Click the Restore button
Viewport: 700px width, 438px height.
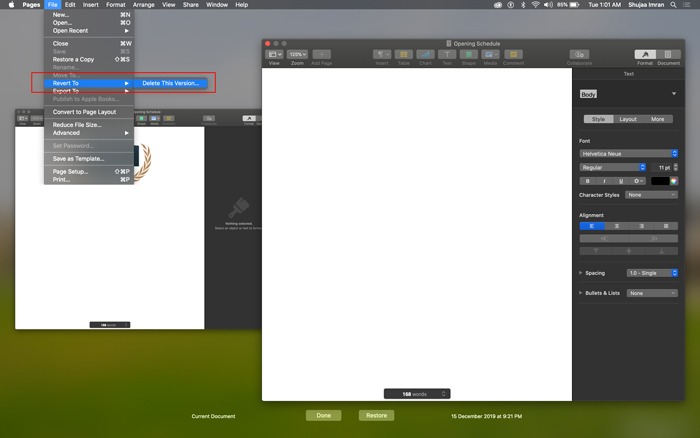(x=376, y=415)
